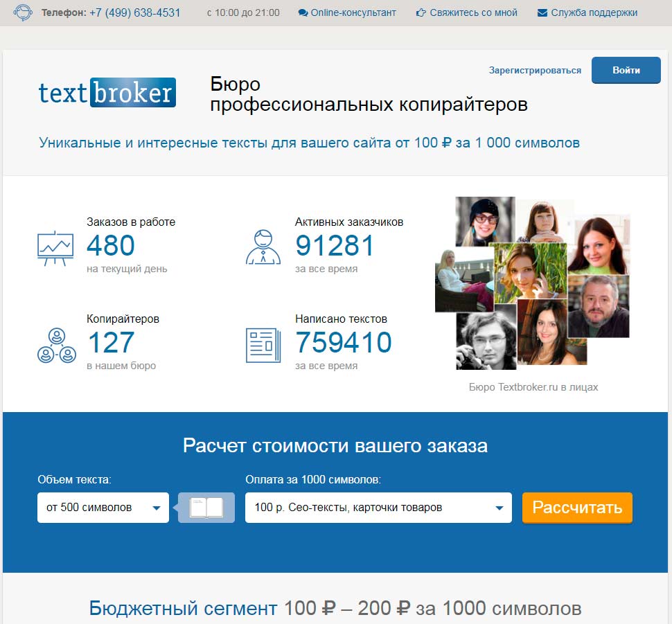
Task: Click the Войти login button
Action: click(626, 70)
